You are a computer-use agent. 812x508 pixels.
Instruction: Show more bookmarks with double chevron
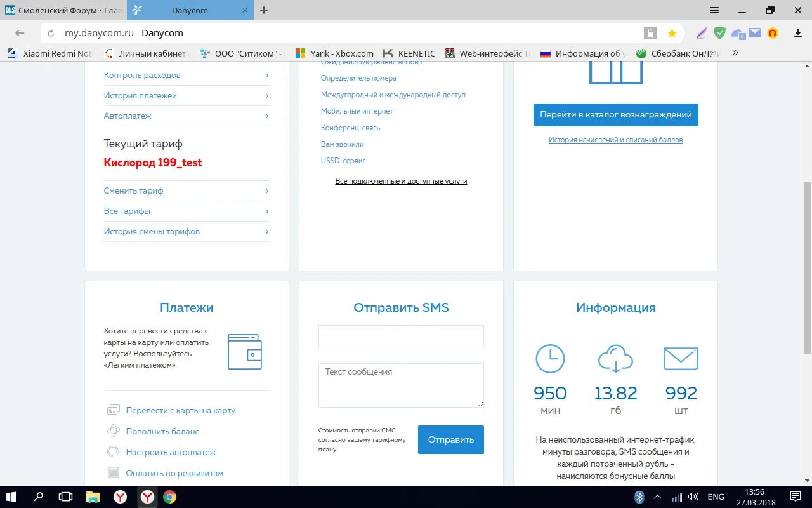click(x=735, y=53)
